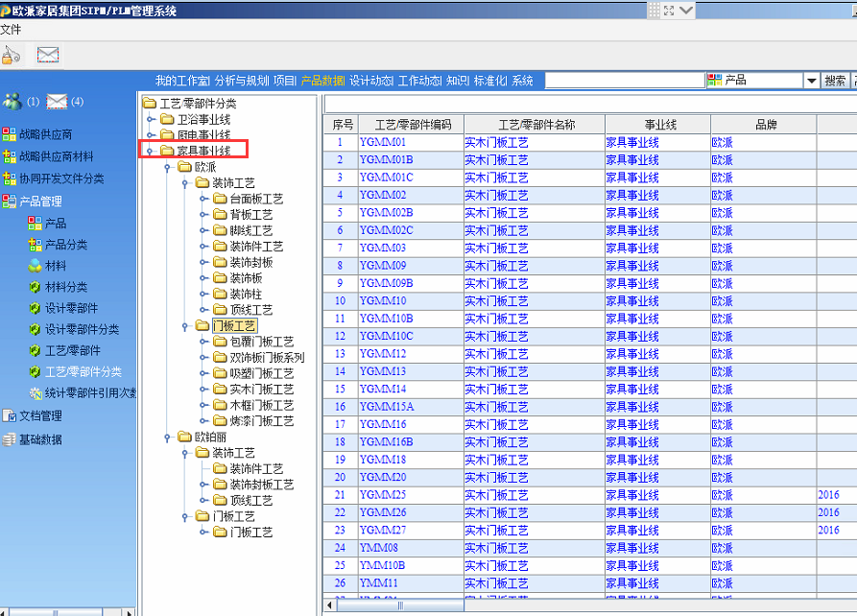Click the online users icon in sidebar

pos(12,102)
